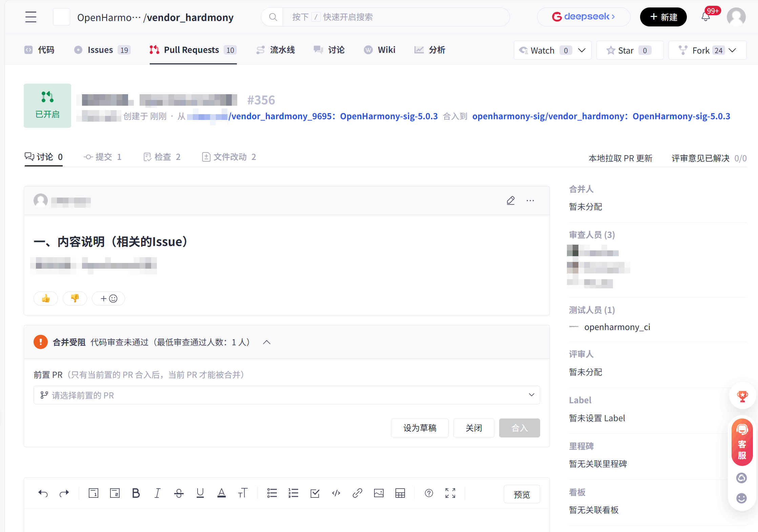Change heading font size in editor

(243, 493)
